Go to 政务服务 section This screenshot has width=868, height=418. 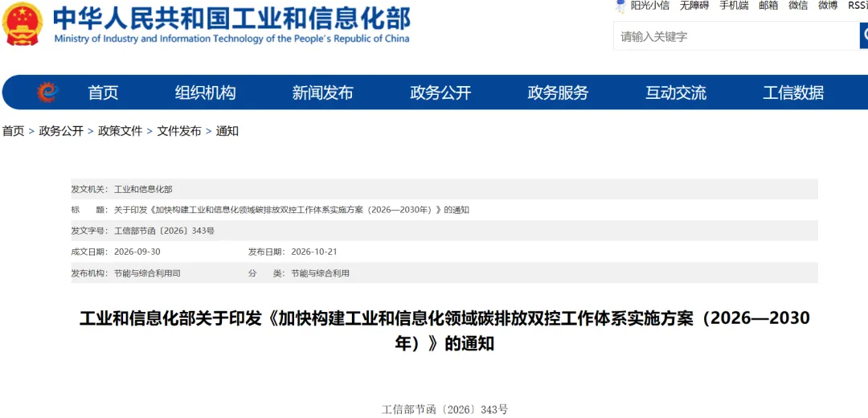(x=558, y=93)
